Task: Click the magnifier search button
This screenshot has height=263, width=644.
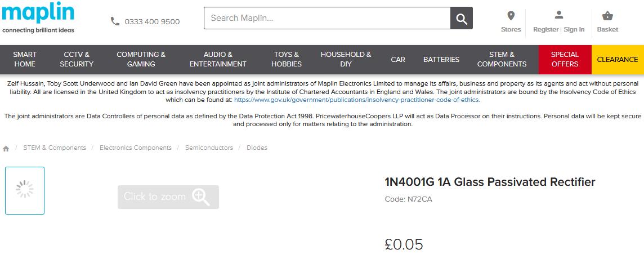Action: [x=462, y=18]
